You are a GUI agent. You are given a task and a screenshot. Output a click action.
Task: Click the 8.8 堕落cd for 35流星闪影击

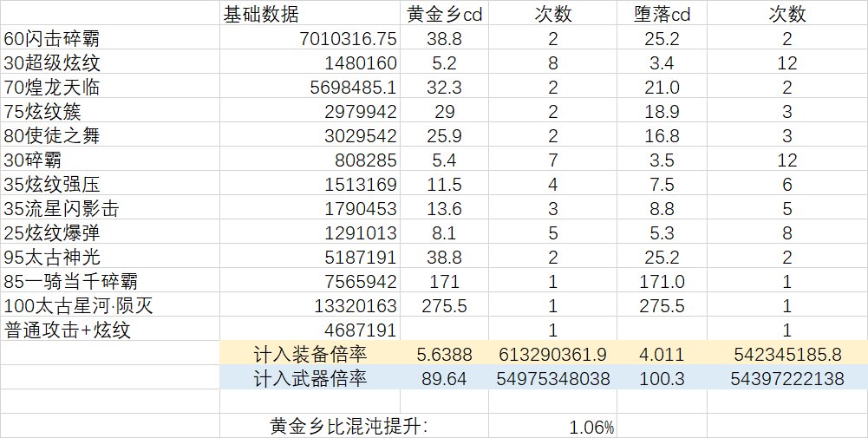(x=662, y=208)
